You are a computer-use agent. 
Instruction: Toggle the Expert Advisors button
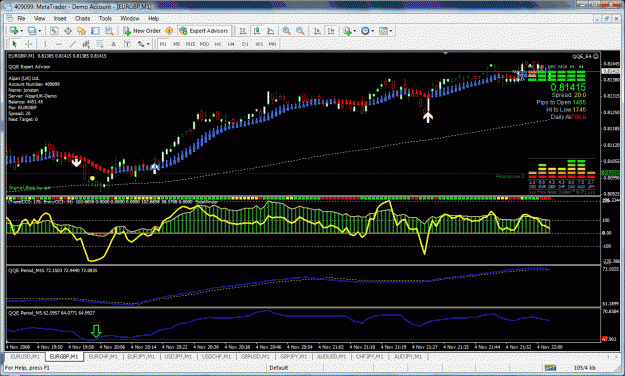(204, 31)
